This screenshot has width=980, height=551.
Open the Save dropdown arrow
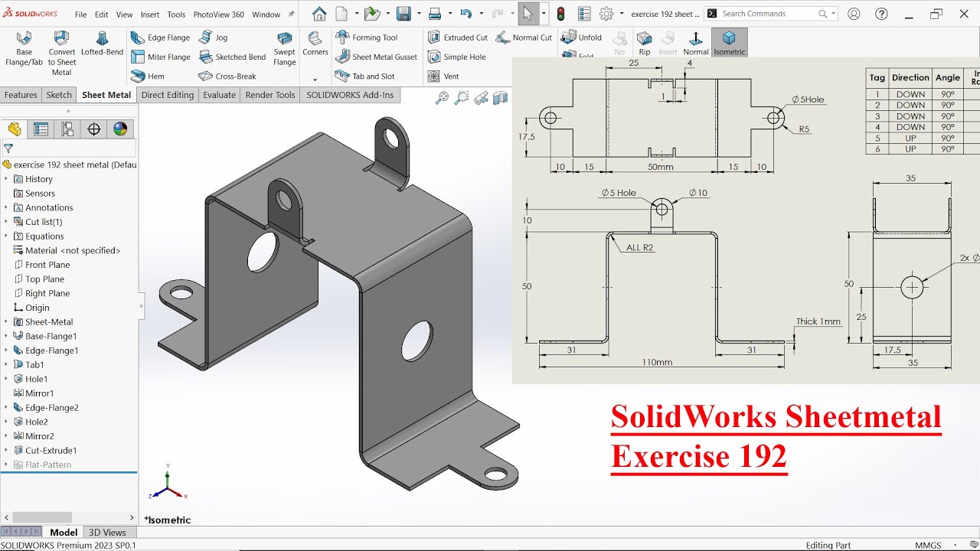click(419, 14)
